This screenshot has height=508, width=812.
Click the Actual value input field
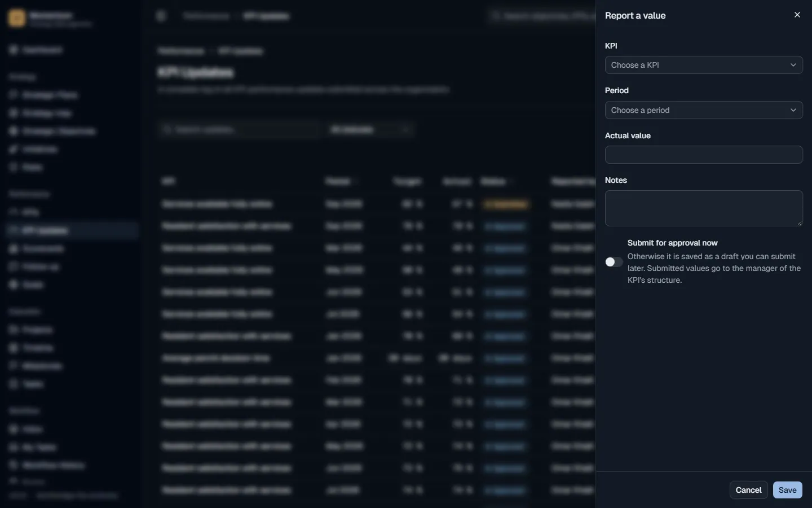click(704, 155)
